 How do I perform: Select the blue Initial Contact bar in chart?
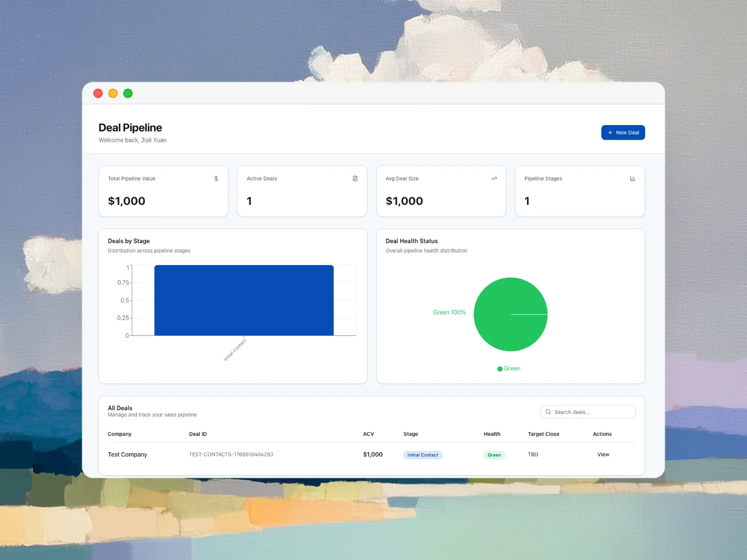point(244,300)
